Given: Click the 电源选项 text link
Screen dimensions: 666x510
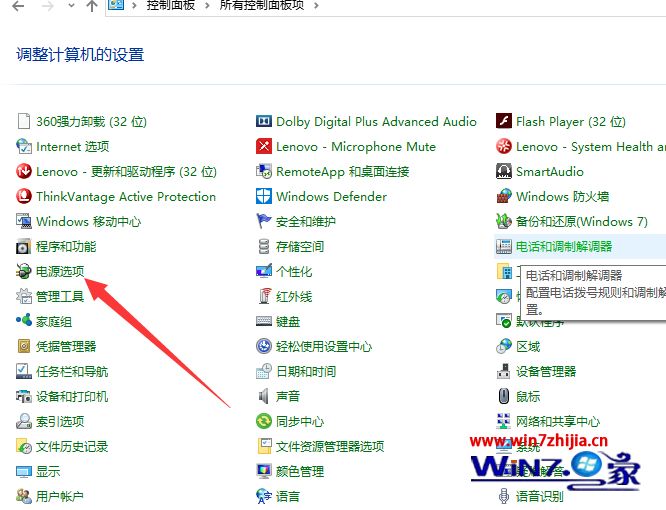Looking at the screenshot, I should tap(60, 271).
